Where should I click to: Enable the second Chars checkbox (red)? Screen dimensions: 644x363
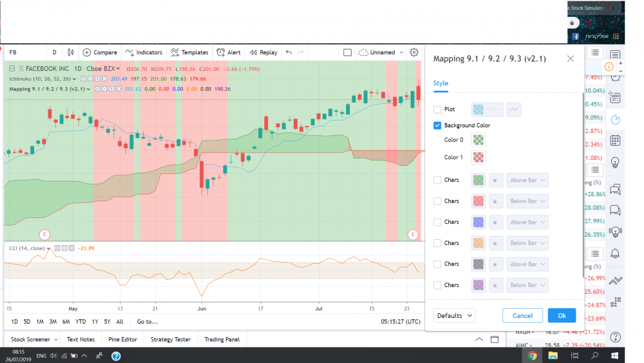[x=437, y=201]
